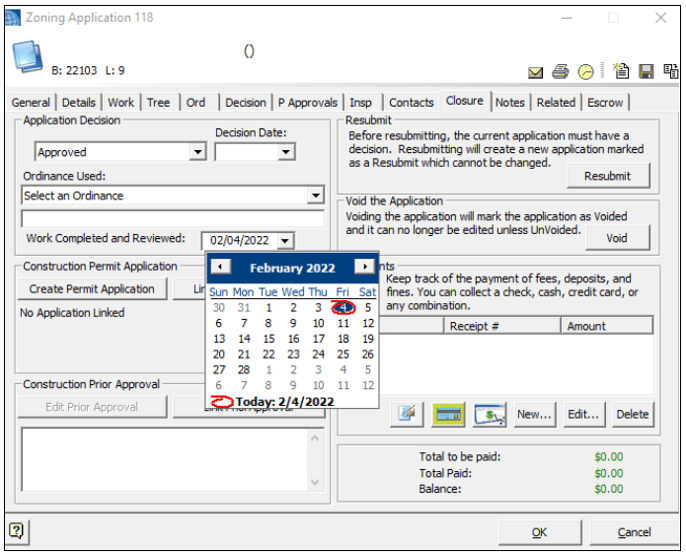Click the floppy disk save icon
The width and height of the screenshot is (686, 556).
pyautogui.click(x=646, y=71)
